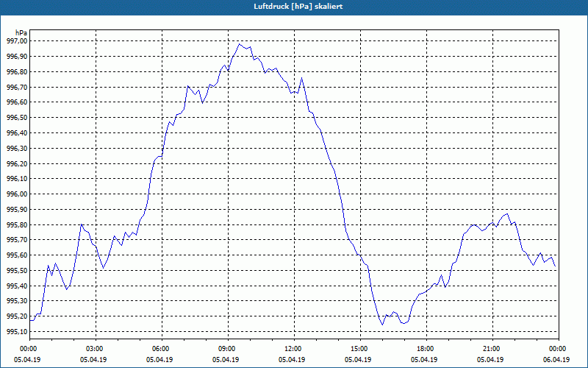588x368 pixels.
Task: Pick the "18:00" time label
Action: [x=424, y=349]
